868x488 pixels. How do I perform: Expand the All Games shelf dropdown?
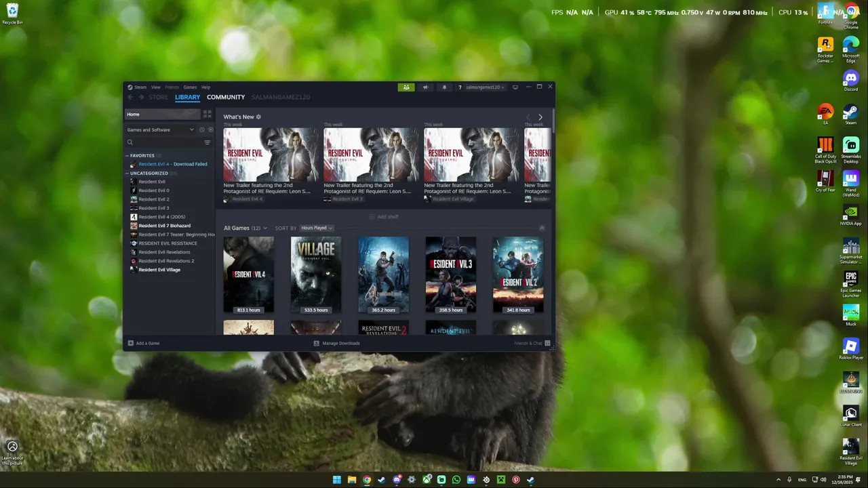click(264, 228)
